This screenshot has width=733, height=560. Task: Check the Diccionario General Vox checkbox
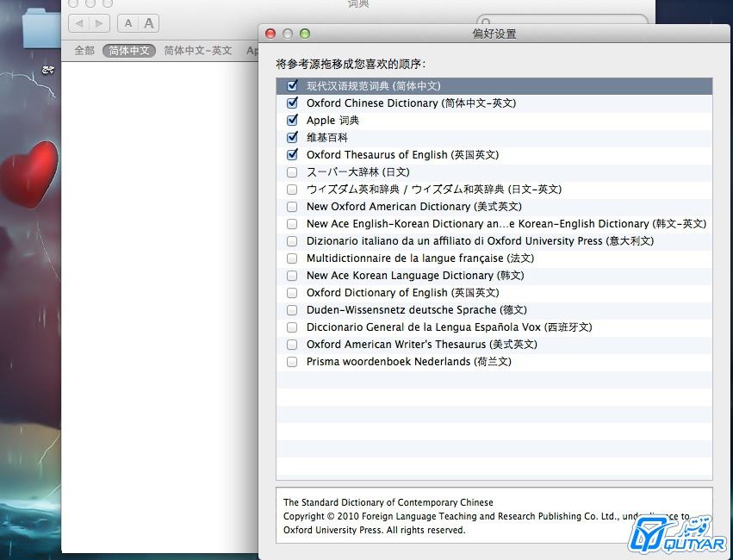292,327
